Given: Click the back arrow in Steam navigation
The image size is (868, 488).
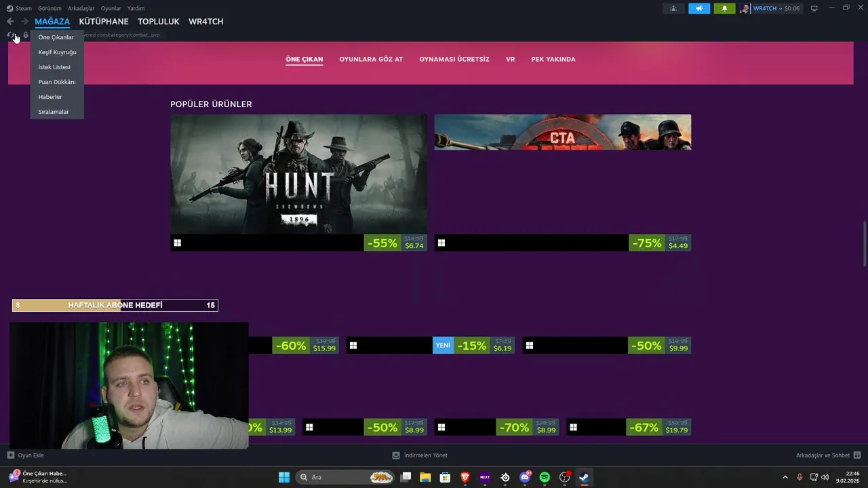Looking at the screenshot, I should point(10,22).
